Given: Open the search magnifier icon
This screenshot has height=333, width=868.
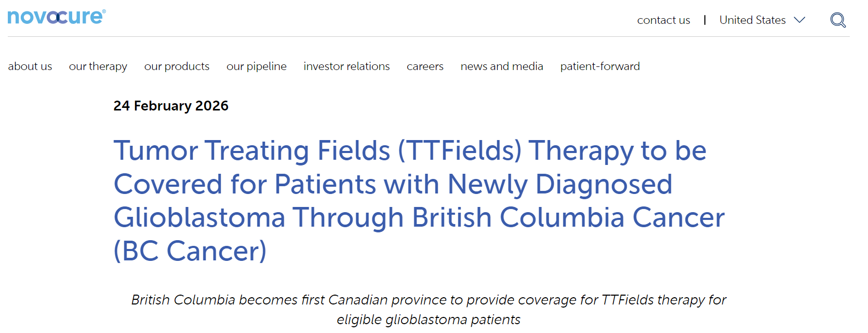Looking at the screenshot, I should [837, 20].
